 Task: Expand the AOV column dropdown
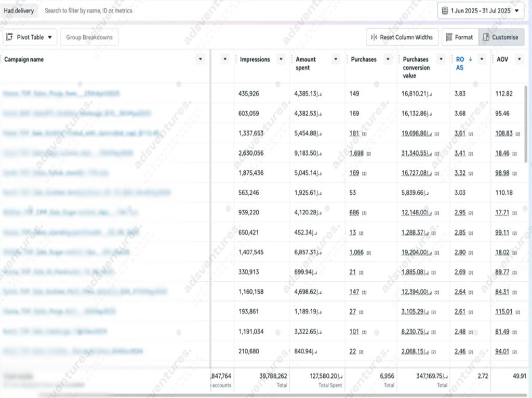(x=519, y=60)
